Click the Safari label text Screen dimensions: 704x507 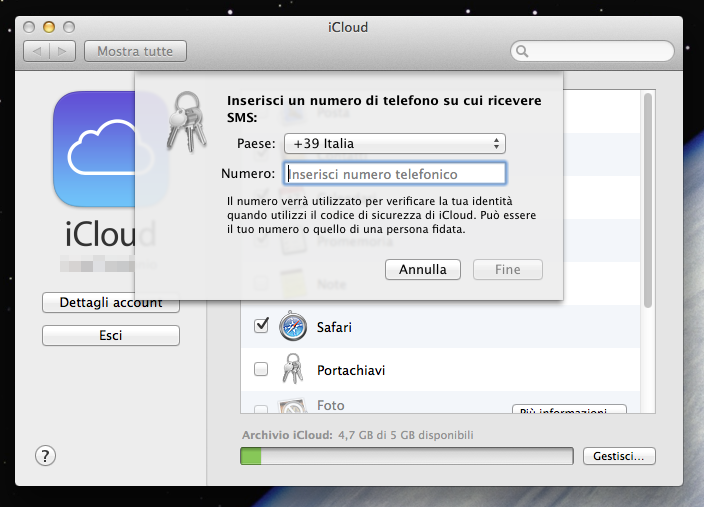coord(334,327)
